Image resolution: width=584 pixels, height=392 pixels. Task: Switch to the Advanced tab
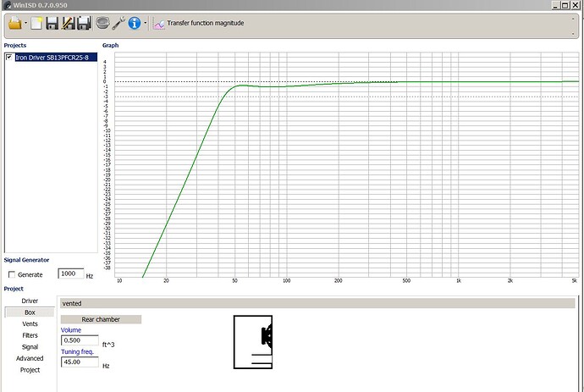pos(30,358)
